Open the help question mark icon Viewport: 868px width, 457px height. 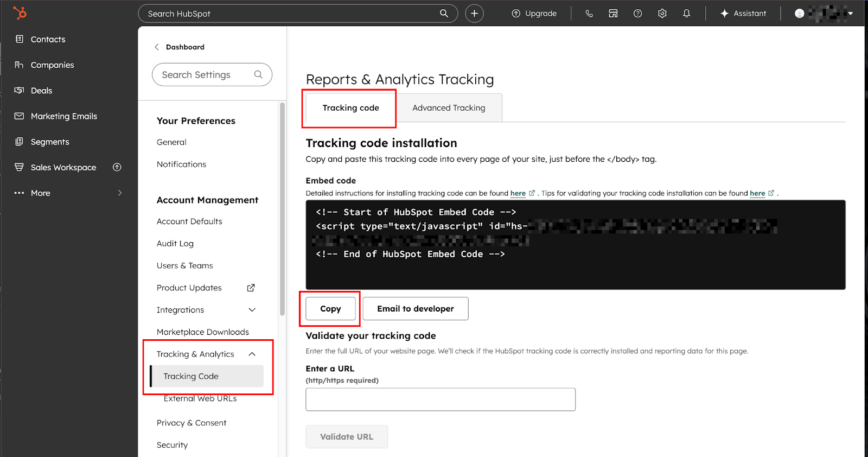click(x=637, y=14)
